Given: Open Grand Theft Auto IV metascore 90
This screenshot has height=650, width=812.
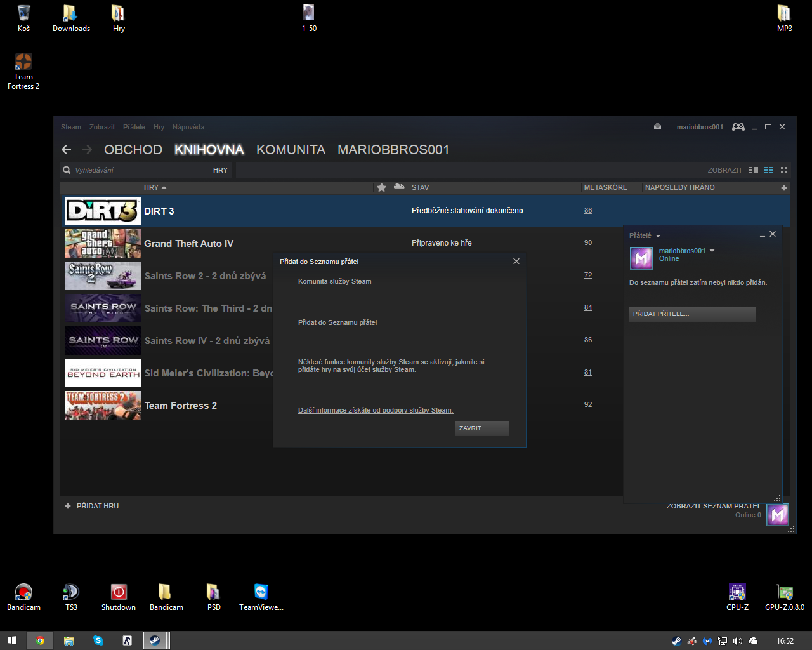Looking at the screenshot, I should point(588,243).
